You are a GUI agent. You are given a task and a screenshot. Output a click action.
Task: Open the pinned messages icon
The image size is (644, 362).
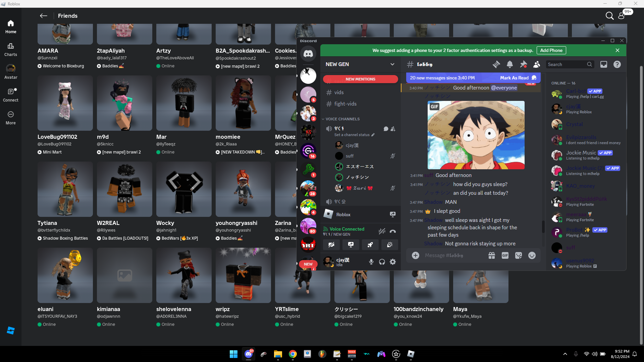(x=523, y=64)
